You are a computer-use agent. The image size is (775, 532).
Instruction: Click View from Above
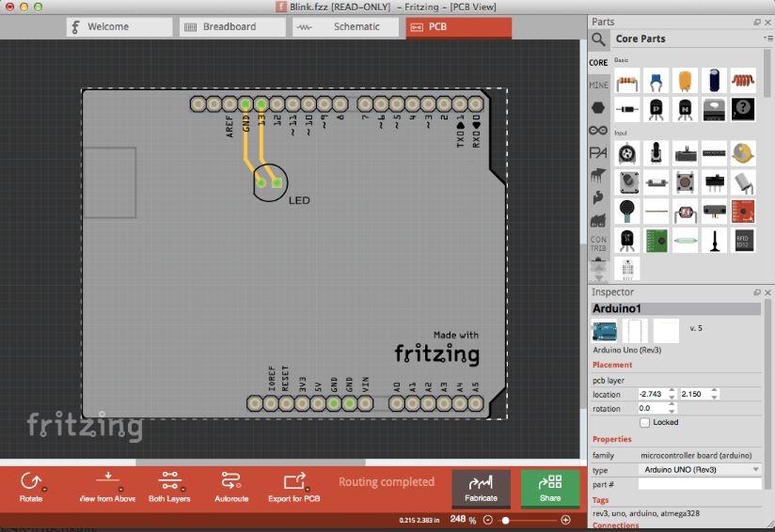(x=107, y=487)
